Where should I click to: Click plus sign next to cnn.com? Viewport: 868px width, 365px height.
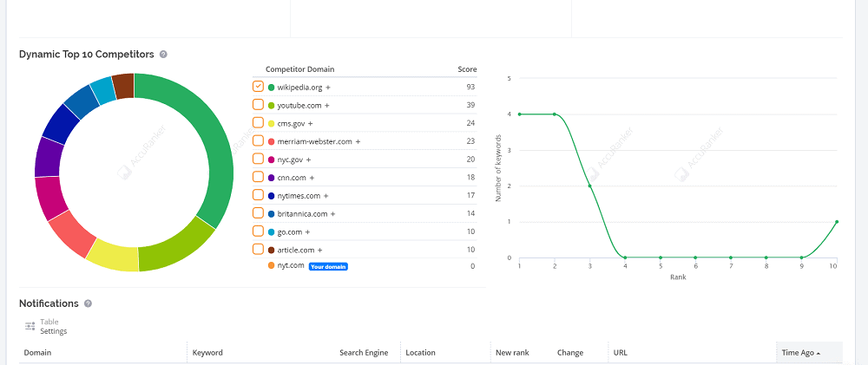(312, 178)
